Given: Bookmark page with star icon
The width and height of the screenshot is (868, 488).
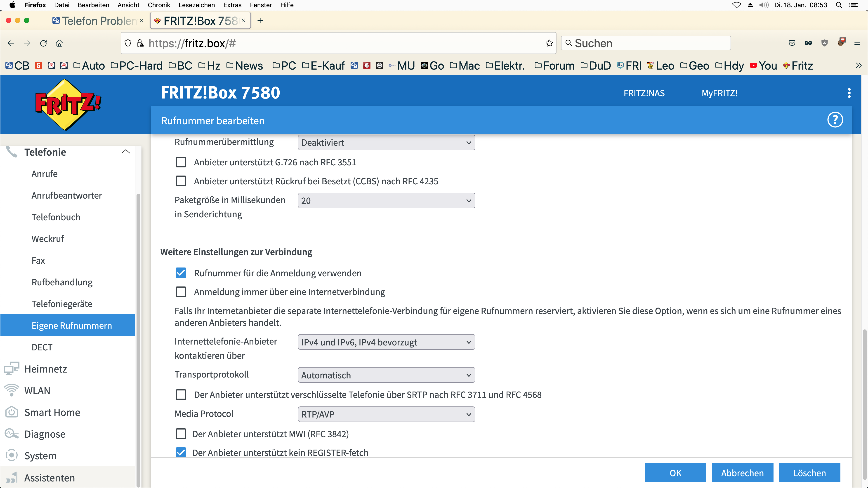Looking at the screenshot, I should (x=549, y=43).
